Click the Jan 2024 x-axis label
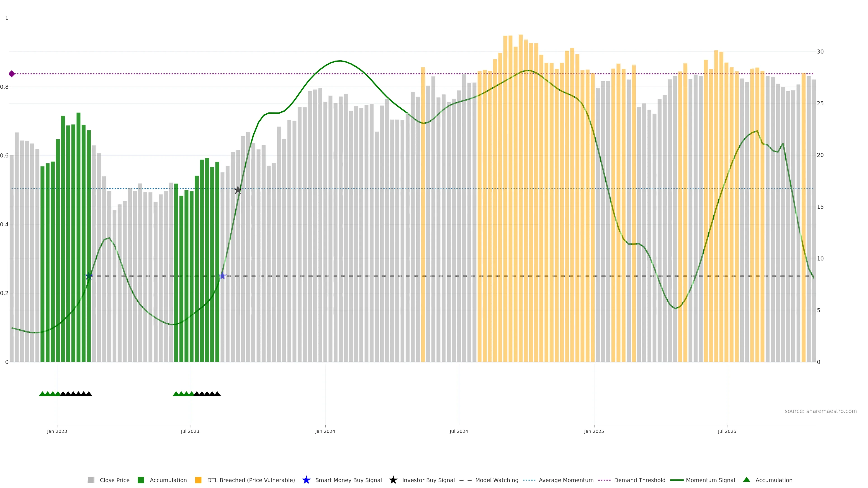This screenshot has width=868, height=488. 325,431
